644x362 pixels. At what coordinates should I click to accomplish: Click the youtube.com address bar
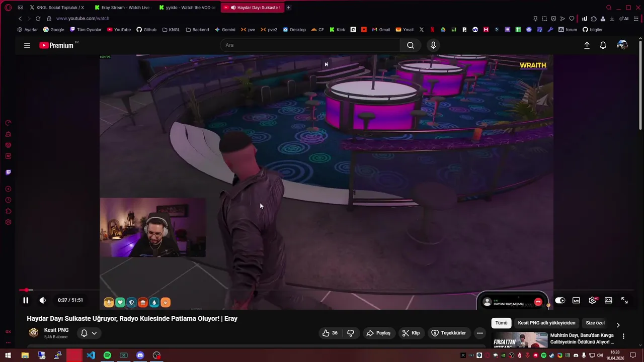(x=83, y=19)
